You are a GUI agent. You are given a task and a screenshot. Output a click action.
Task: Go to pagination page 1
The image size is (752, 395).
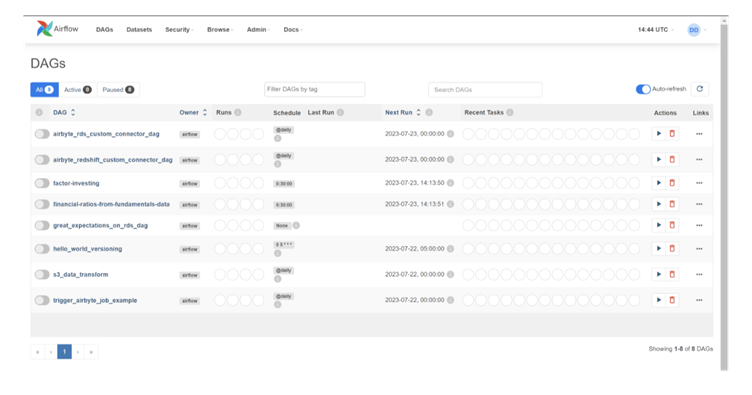coord(64,352)
